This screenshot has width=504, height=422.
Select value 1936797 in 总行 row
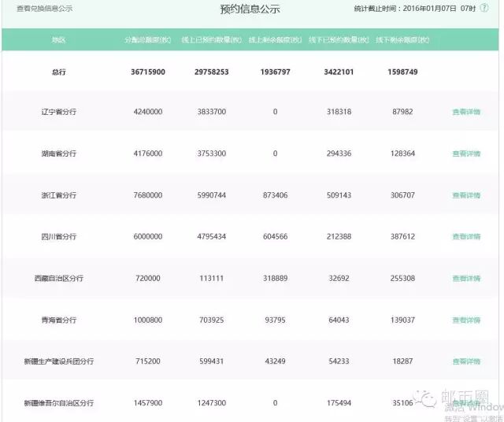coord(275,72)
